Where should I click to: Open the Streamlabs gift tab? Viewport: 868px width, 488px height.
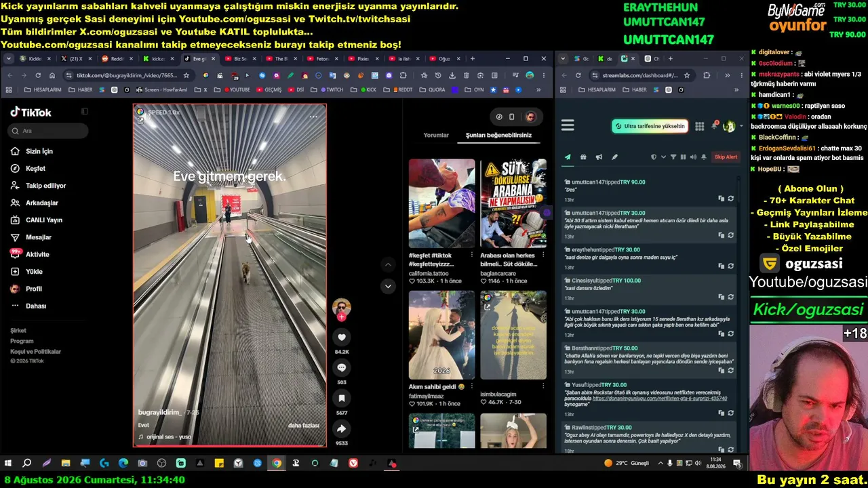(x=583, y=157)
